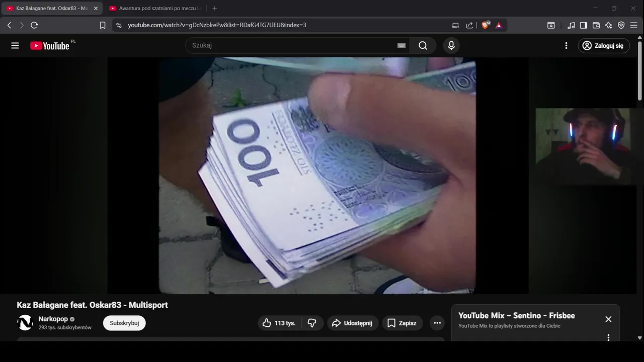Open the YouTube guide hamburger menu
The width and height of the screenshot is (644, 362).
pos(15,46)
